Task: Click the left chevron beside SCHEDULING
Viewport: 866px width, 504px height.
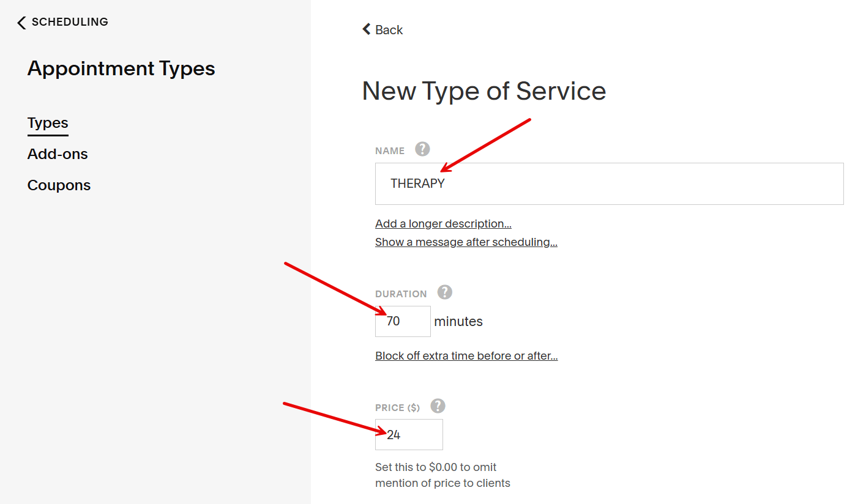Action: pos(21,23)
